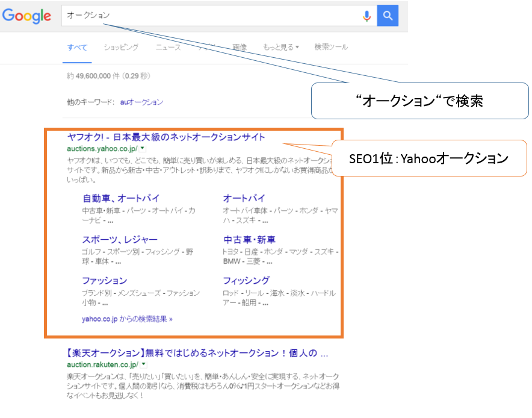Click the 中古車・新車 - パーツ description text

138,215
